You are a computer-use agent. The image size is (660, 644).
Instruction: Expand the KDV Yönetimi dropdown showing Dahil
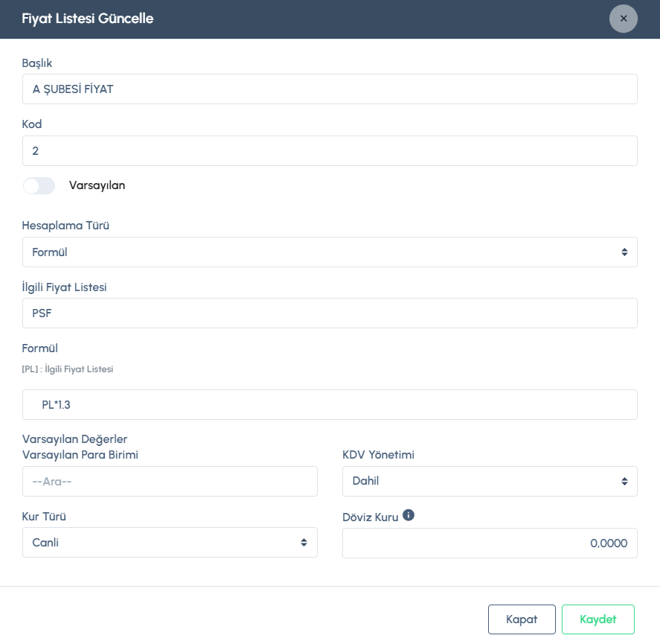(x=490, y=481)
